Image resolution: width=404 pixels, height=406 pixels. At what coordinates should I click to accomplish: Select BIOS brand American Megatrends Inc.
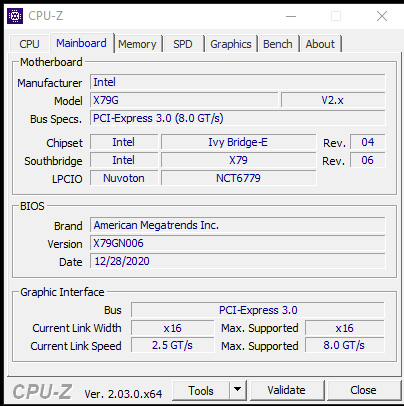tap(238, 225)
